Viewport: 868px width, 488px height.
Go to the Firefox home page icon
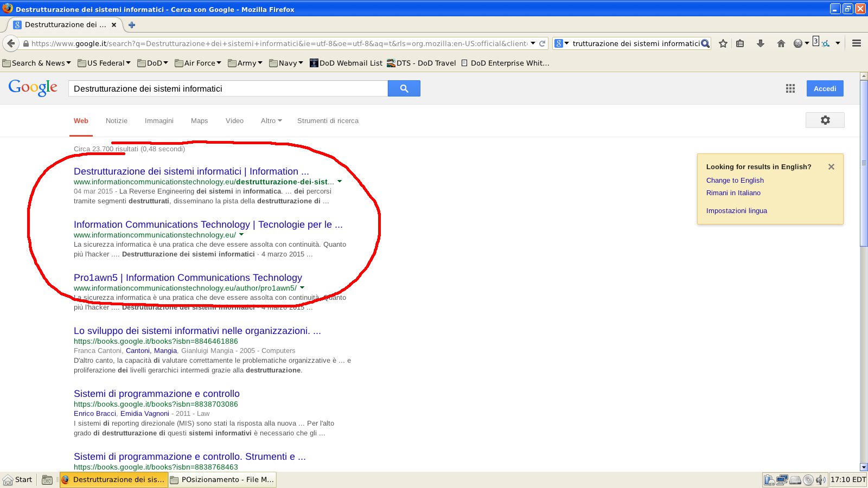pyautogui.click(x=781, y=43)
